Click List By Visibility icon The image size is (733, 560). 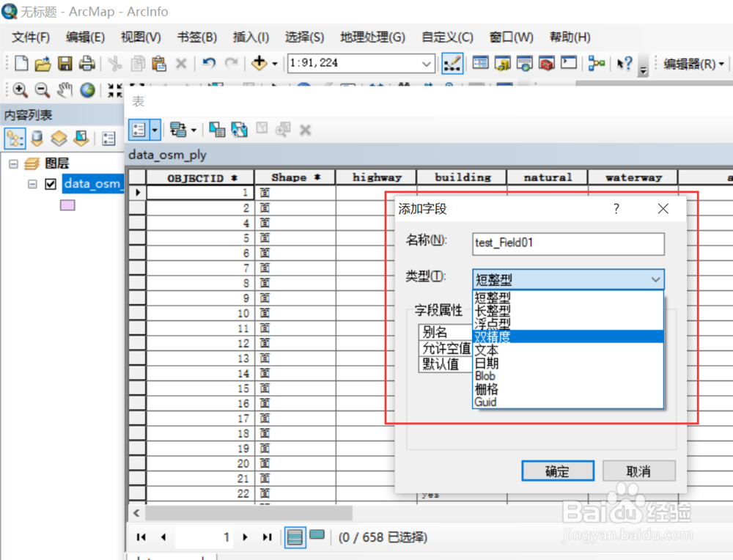pos(59,139)
